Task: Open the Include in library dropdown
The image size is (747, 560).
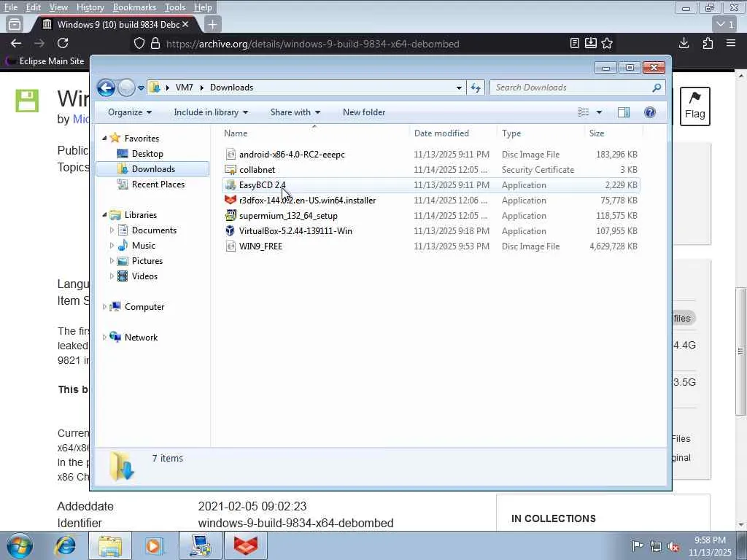Action: coord(211,112)
